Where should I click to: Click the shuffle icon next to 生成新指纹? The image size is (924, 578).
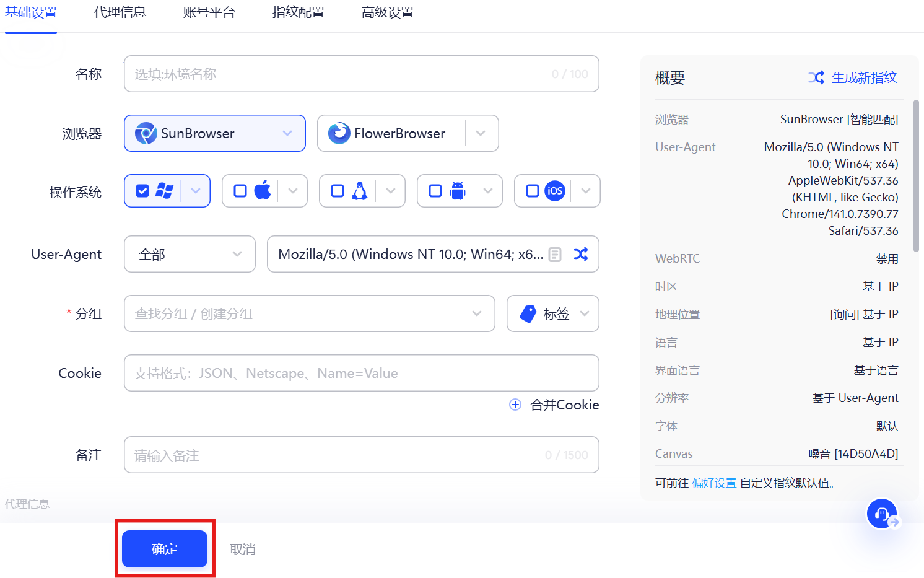pos(816,77)
